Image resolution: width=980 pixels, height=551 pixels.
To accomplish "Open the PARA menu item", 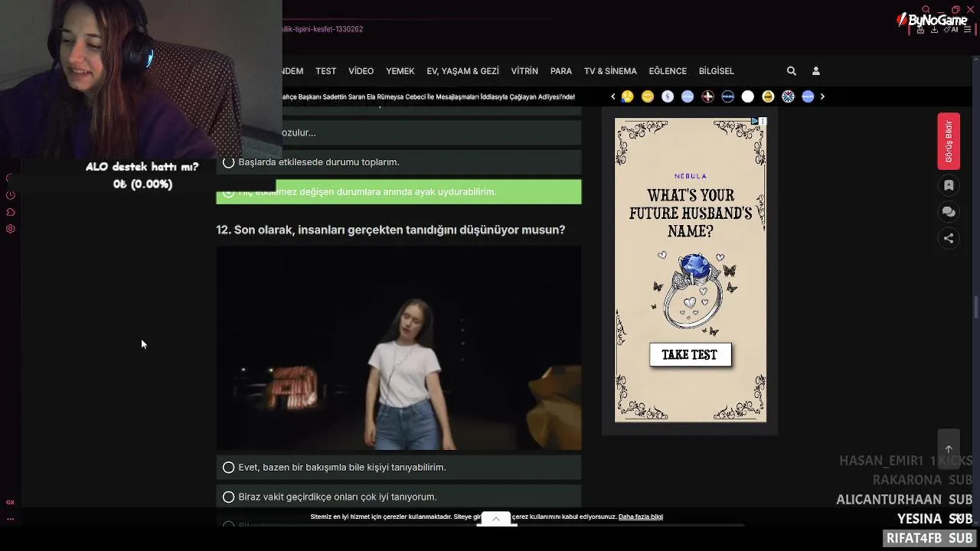I will [561, 71].
